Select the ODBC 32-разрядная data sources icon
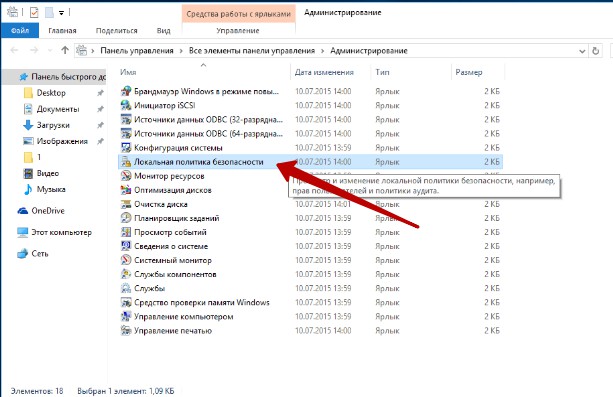 [x=126, y=119]
